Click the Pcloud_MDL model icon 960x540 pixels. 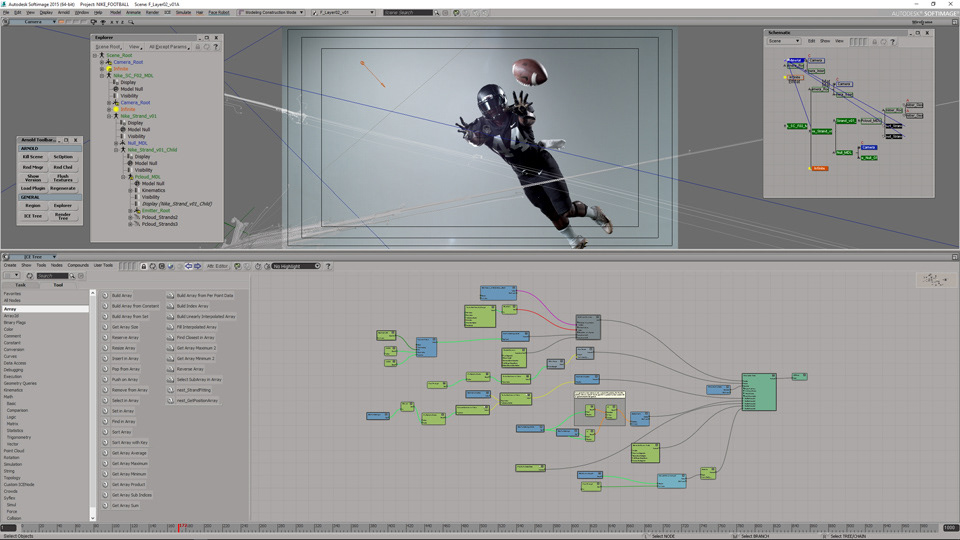pyautogui.click(x=130, y=177)
